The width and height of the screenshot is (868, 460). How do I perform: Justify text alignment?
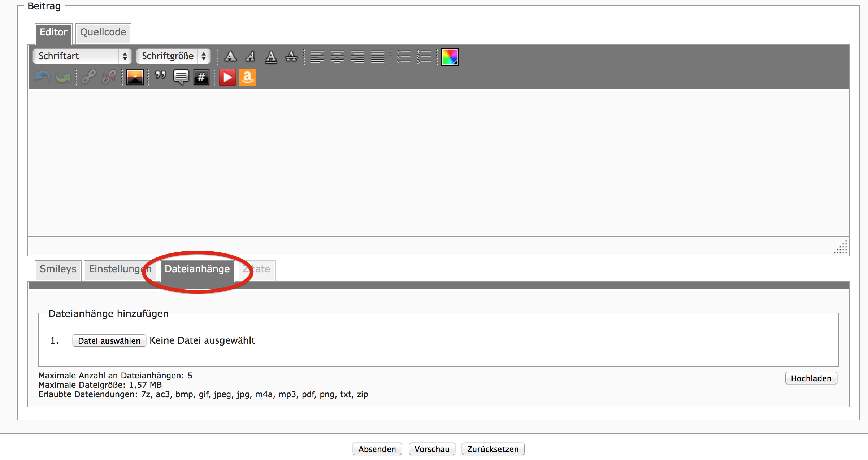(377, 57)
